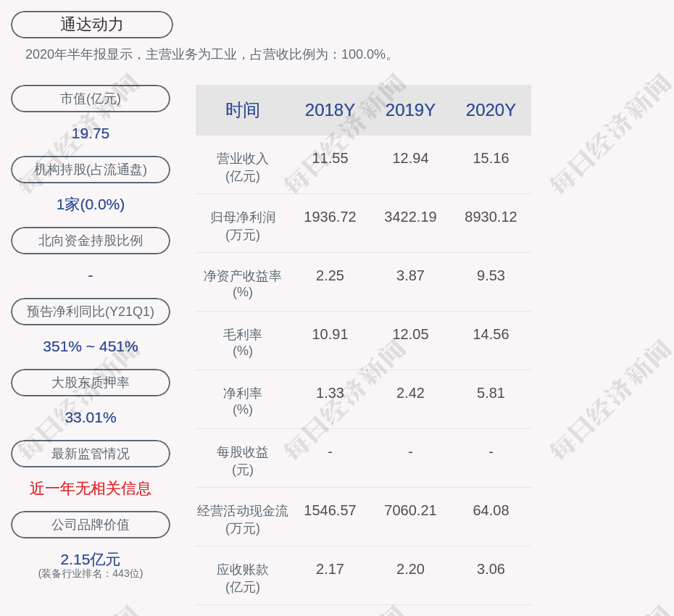Click net margin value 5.81
Screen dimensions: 674x616
(491, 393)
